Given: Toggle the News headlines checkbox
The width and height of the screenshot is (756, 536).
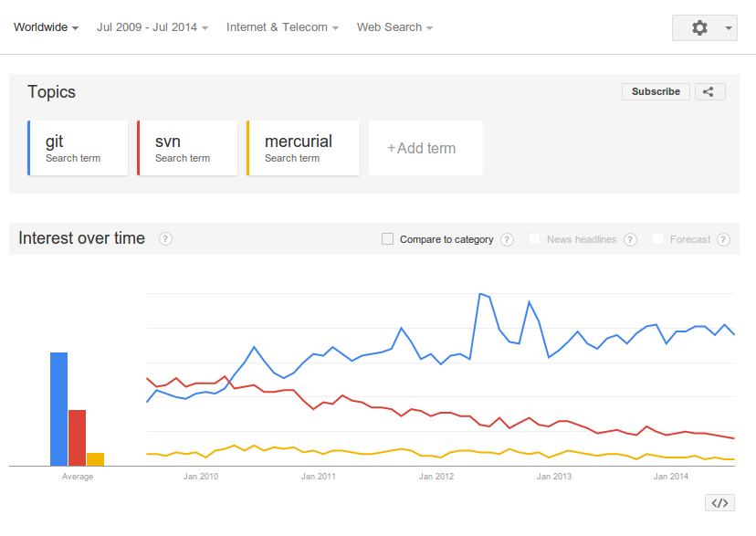Looking at the screenshot, I should pyautogui.click(x=535, y=239).
